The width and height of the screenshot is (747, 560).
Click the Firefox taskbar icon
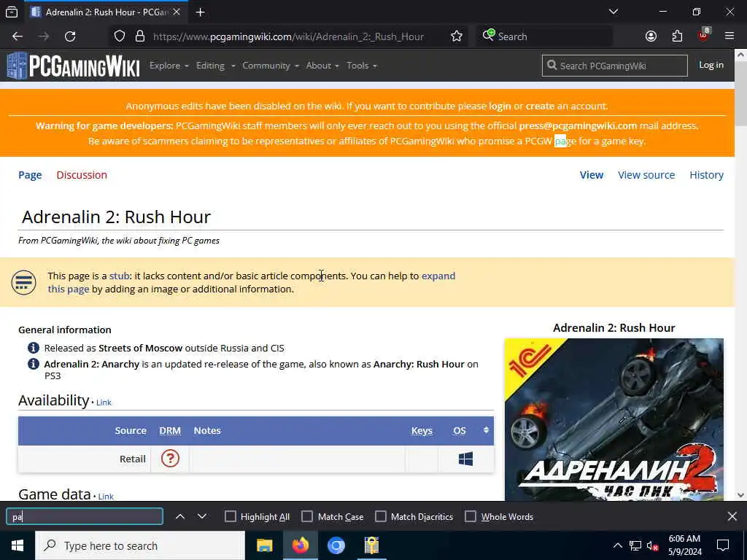301,545
